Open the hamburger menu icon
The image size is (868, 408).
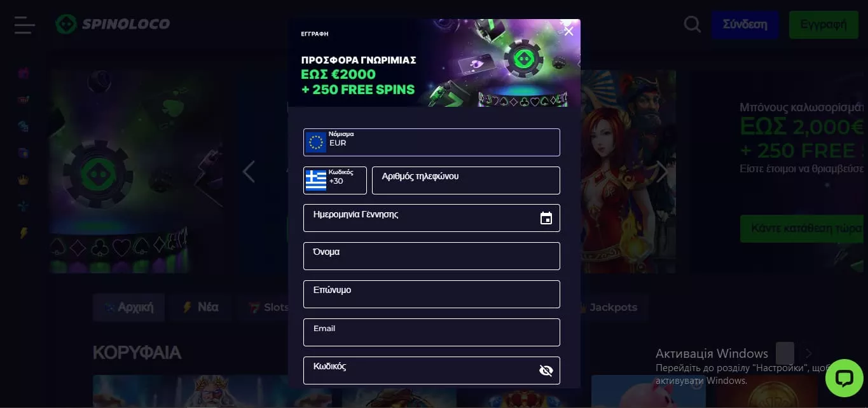coord(24,25)
